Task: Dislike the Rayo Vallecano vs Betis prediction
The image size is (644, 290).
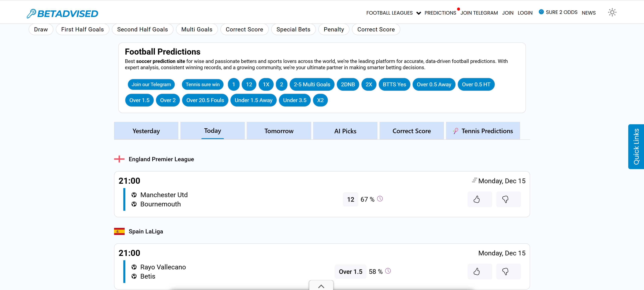Action: point(508,272)
